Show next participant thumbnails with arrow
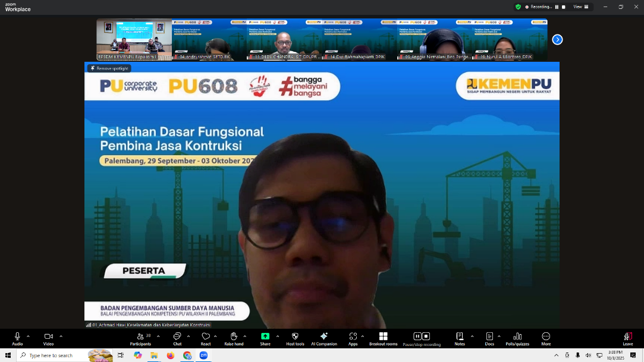644x362 pixels. point(557,40)
